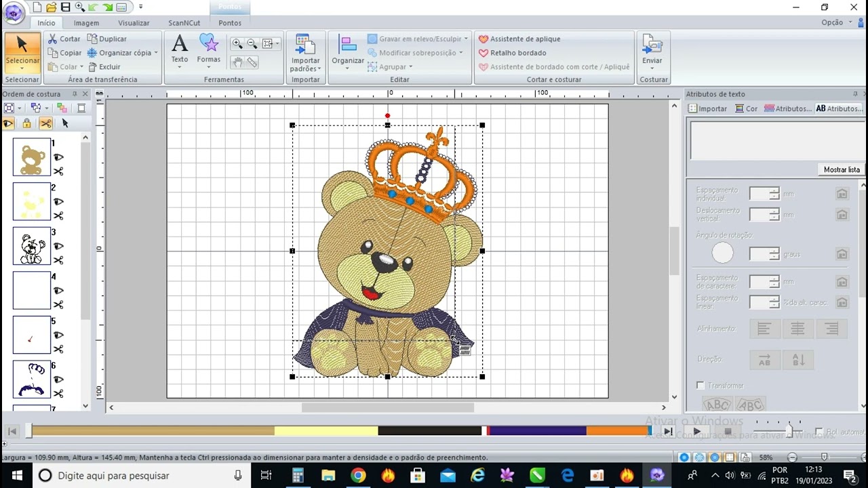Toggle eye visibility for sewing order item 1
The height and width of the screenshot is (488, 868).
[x=58, y=157]
